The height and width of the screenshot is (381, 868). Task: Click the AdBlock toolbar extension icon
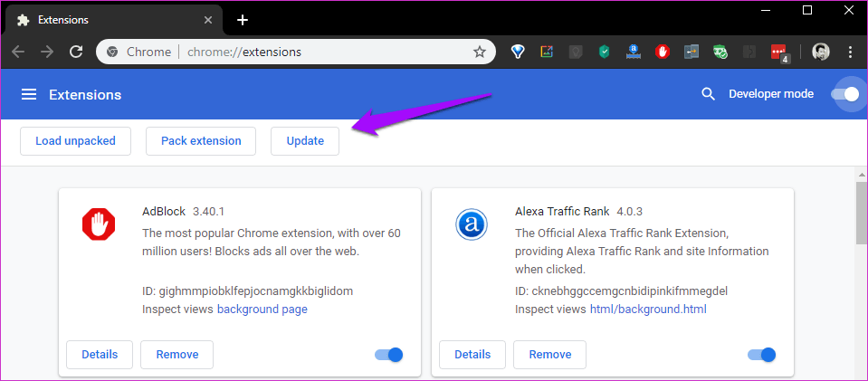pos(663,52)
